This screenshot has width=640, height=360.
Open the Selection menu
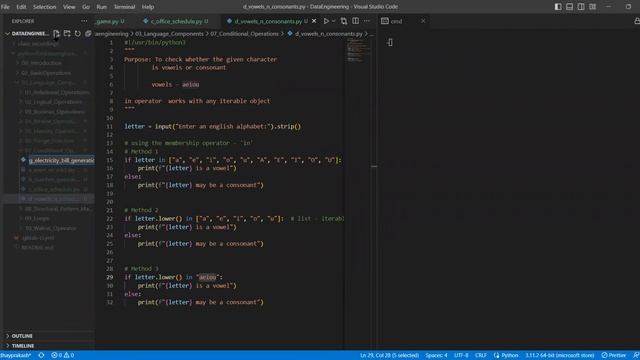click(x=44, y=7)
